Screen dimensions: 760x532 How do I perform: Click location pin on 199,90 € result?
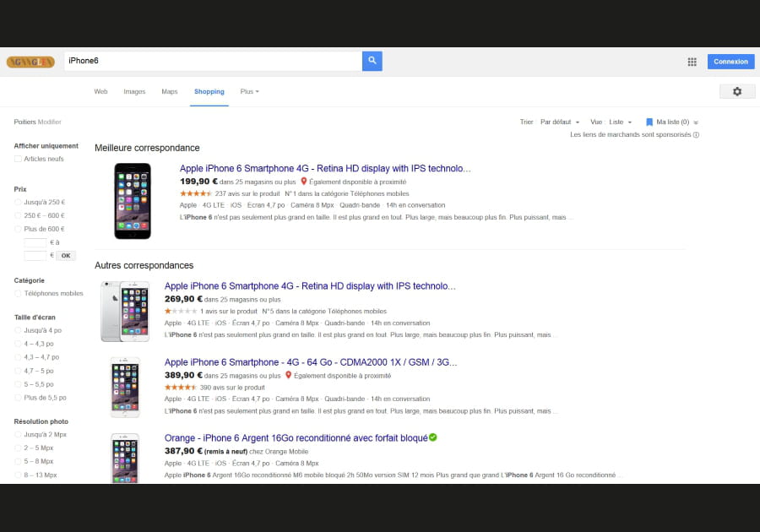[304, 182]
